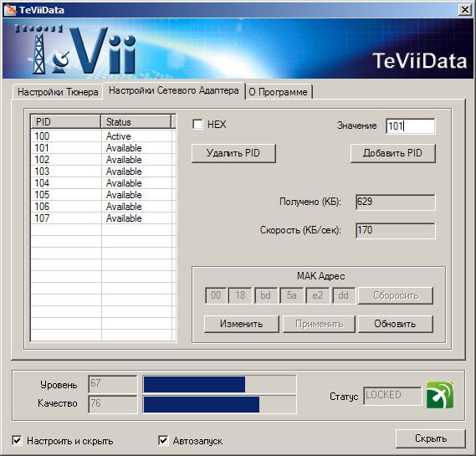Click the Обновить button

[x=395, y=324]
